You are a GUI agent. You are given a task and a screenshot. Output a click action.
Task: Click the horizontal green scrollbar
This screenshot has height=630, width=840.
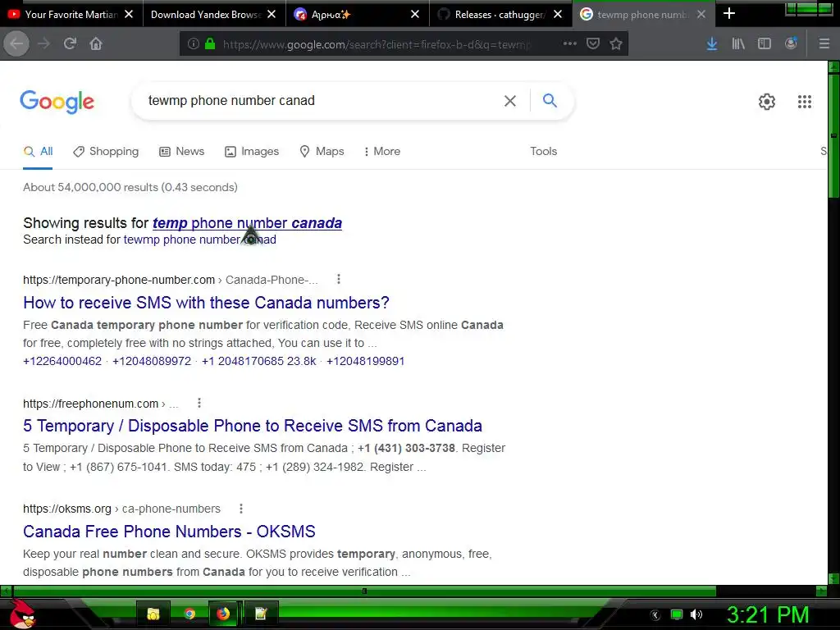tap(364, 591)
